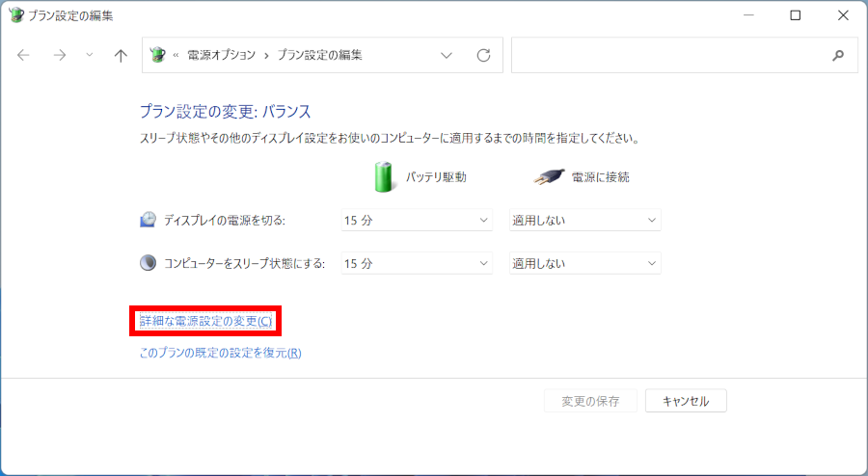Refresh the page with the reload icon
Image resolution: width=868 pixels, height=476 pixels.
(x=483, y=55)
